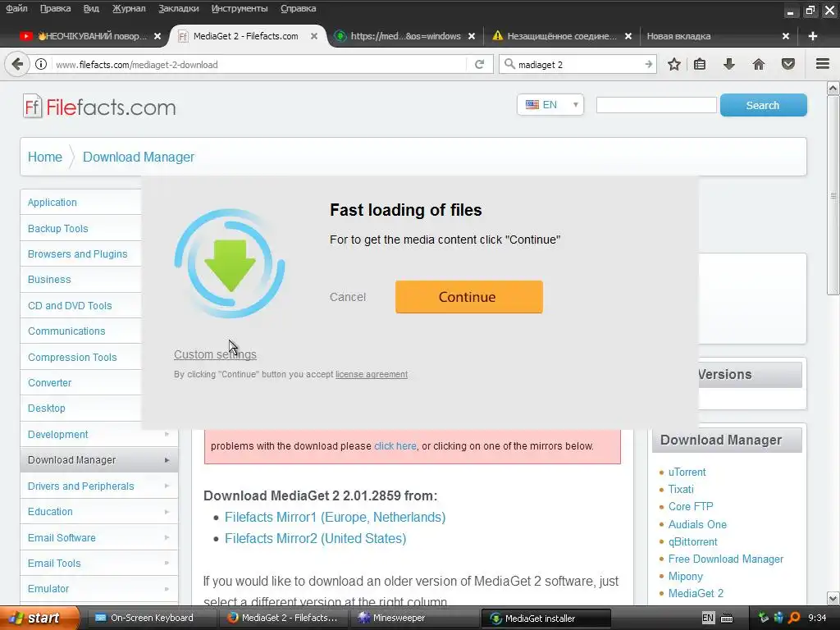
Task: Switch to Minesweeper in the taskbar
Action: coord(414,619)
